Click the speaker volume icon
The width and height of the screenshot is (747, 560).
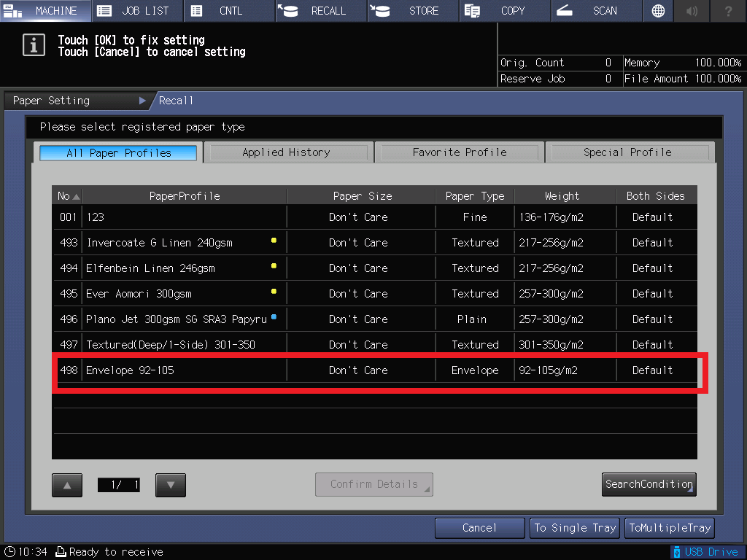pos(692,11)
